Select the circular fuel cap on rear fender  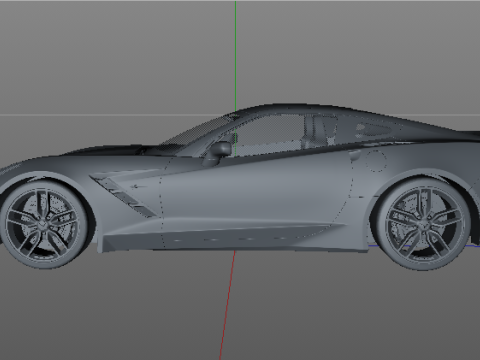[x=376, y=161]
